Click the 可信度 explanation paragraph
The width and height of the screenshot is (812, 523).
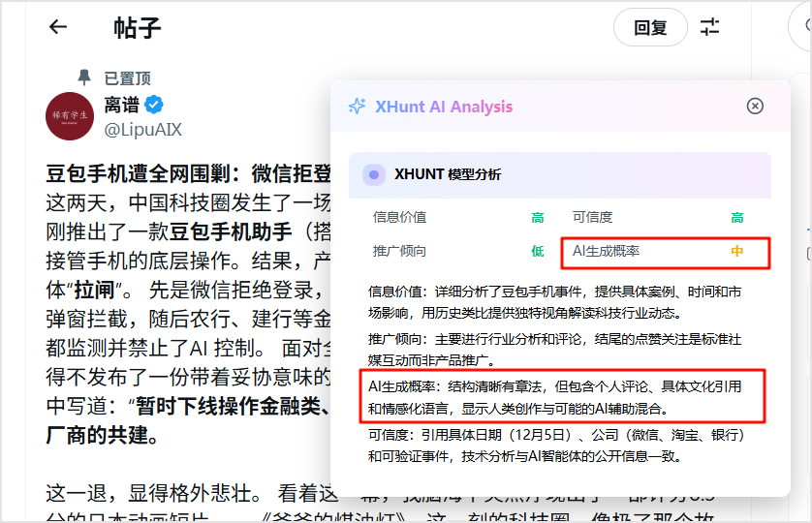click(556, 446)
